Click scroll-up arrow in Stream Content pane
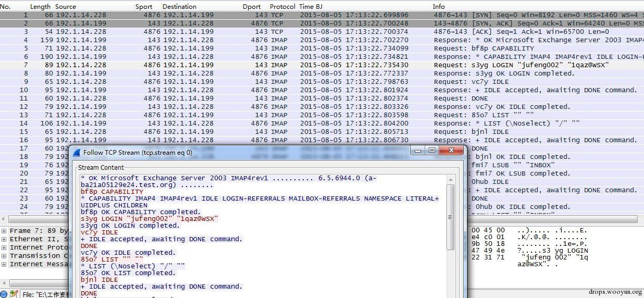The height and width of the screenshot is (298, 644). point(450,180)
